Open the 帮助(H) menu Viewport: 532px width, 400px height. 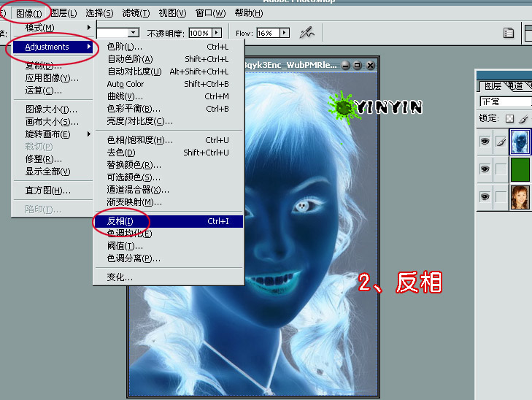click(249, 13)
